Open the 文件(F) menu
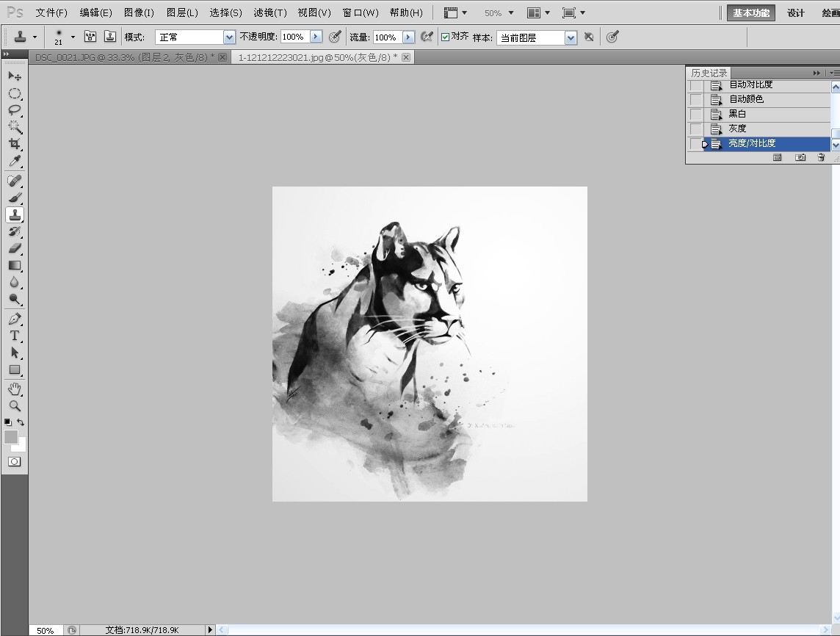 click(51, 13)
